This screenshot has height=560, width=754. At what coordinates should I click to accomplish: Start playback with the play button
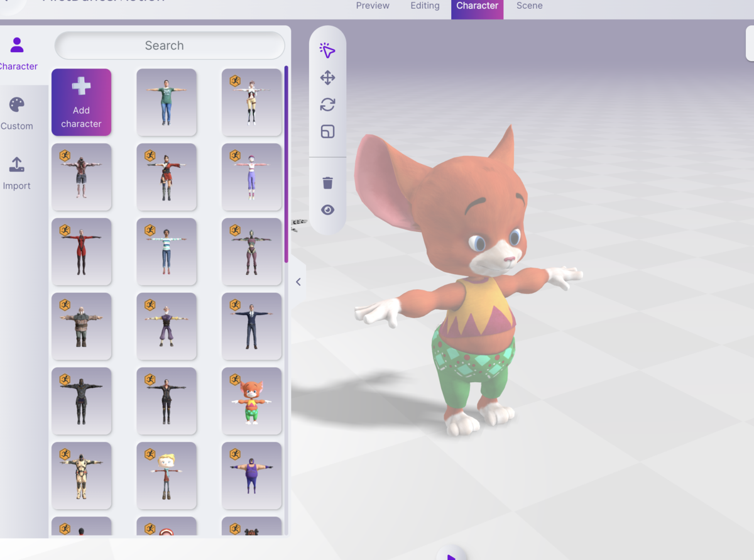click(x=451, y=555)
